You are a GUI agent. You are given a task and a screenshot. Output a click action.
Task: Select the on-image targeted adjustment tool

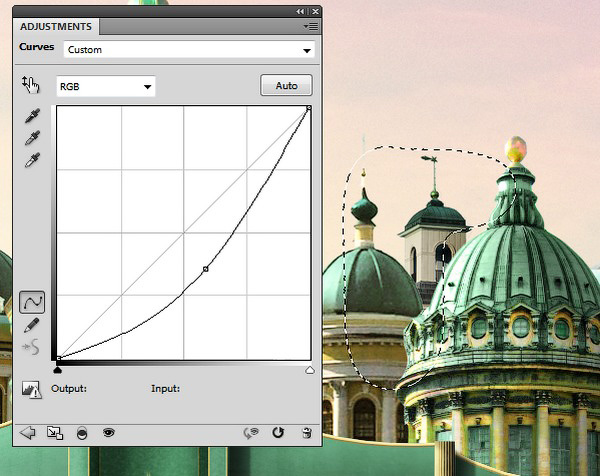click(x=29, y=86)
